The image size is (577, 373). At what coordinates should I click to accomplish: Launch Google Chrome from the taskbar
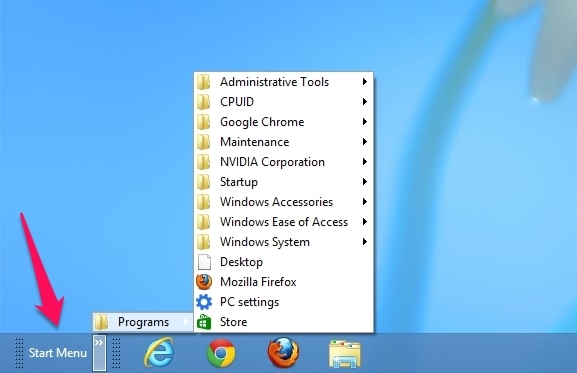221,353
